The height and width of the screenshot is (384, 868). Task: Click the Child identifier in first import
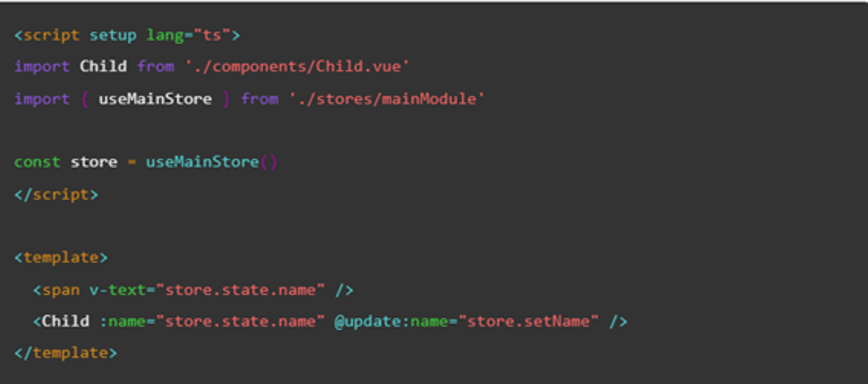[103, 66]
